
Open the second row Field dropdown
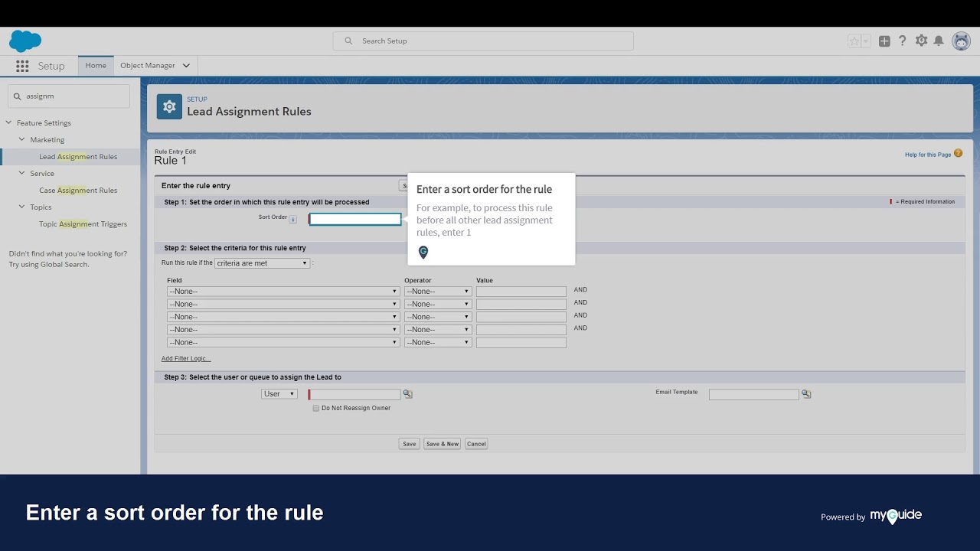283,305
